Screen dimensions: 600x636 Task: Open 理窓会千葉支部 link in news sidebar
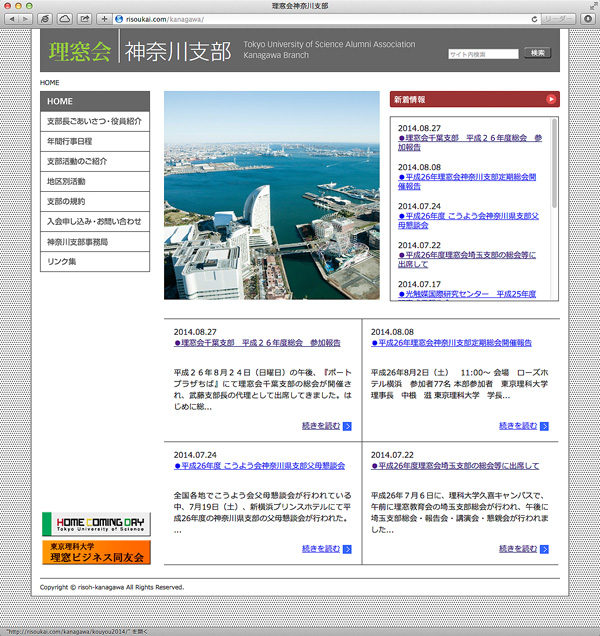(470, 142)
